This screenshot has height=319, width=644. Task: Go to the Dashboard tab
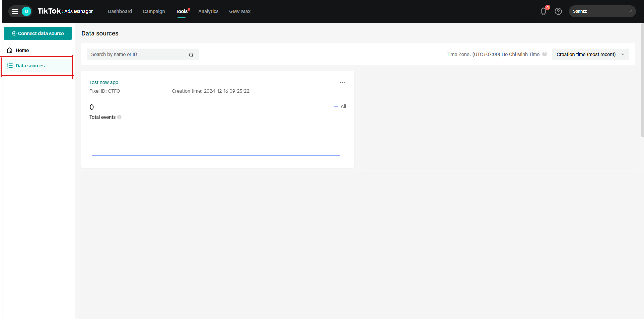pyautogui.click(x=120, y=12)
